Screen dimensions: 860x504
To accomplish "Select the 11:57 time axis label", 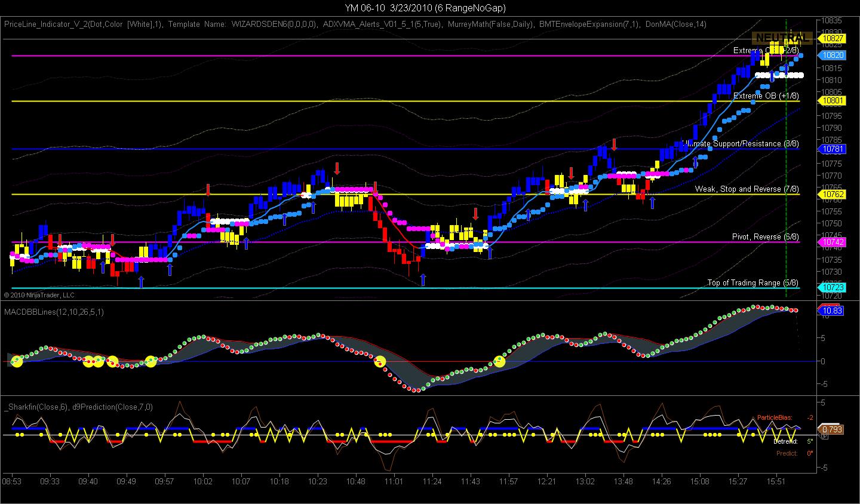I will [509, 481].
